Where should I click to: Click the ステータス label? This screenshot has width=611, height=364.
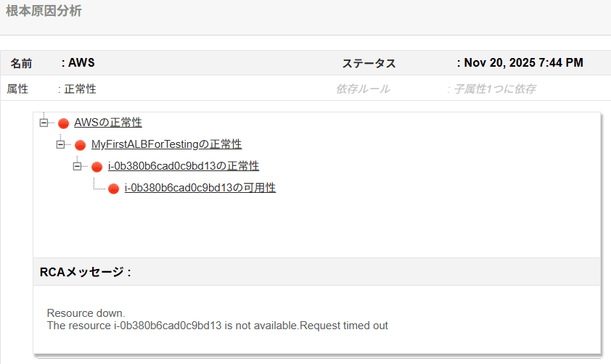click(369, 63)
